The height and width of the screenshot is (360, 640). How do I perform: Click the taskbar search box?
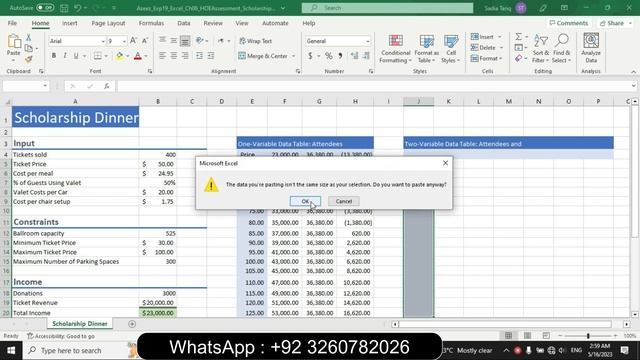click(73, 350)
